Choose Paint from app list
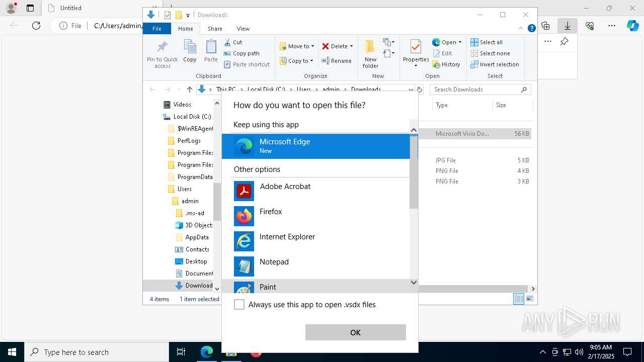This screenshot has width=644, height=362. click(x=316, y=287)
